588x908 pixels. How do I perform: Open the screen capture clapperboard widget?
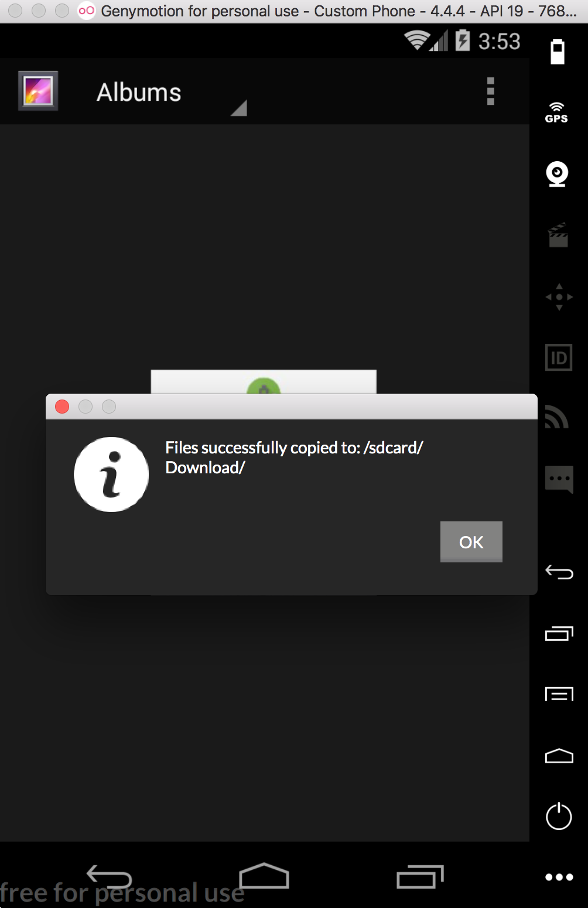point(558,235)
